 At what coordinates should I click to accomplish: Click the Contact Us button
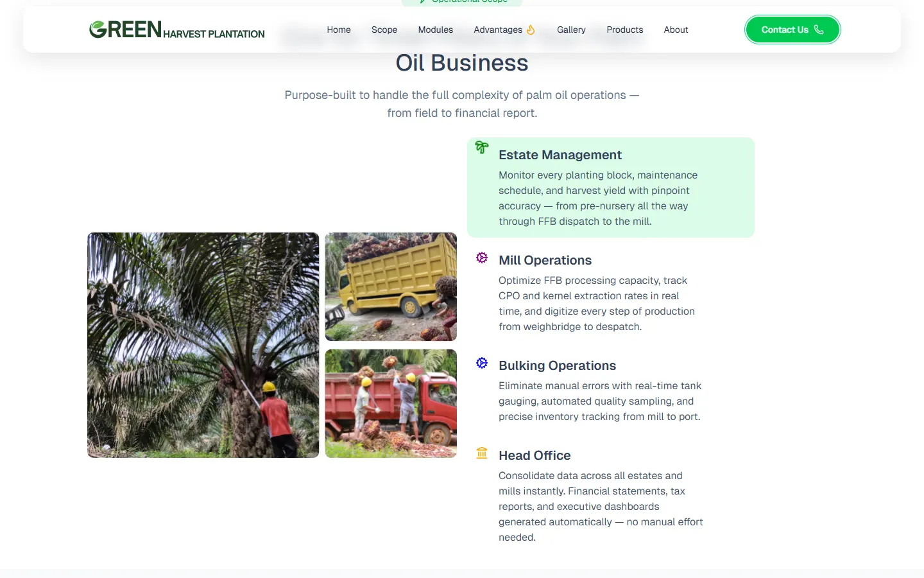pyautogui.click(x=792, y=30)
